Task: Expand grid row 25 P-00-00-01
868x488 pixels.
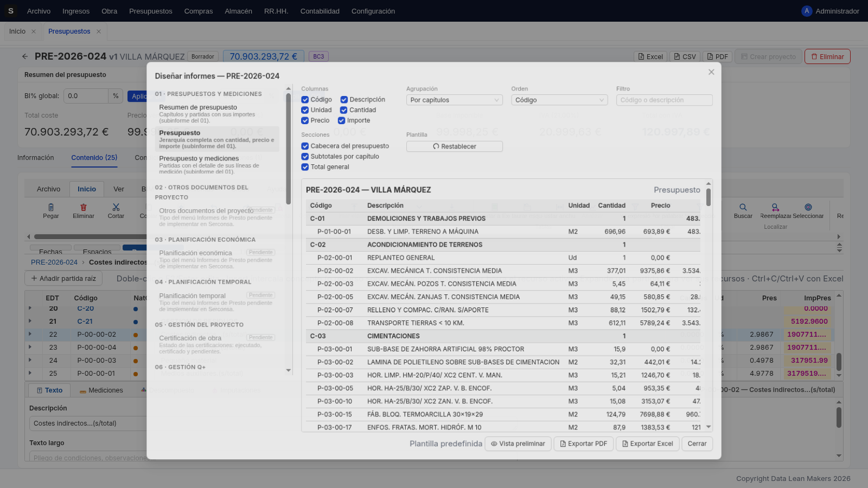Action: tap(30, 373)
